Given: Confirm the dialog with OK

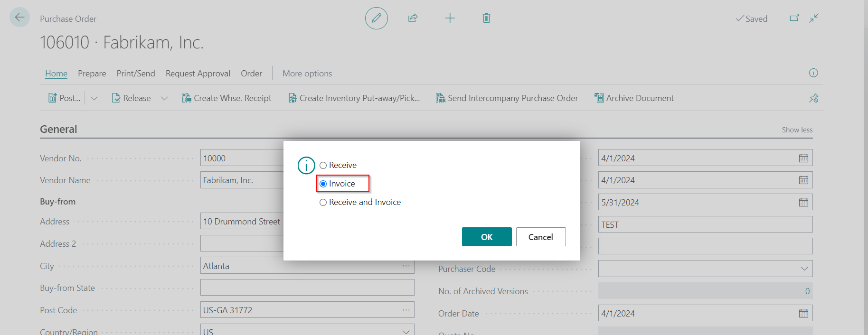Looking at the screenshot, I should point(487,237).
